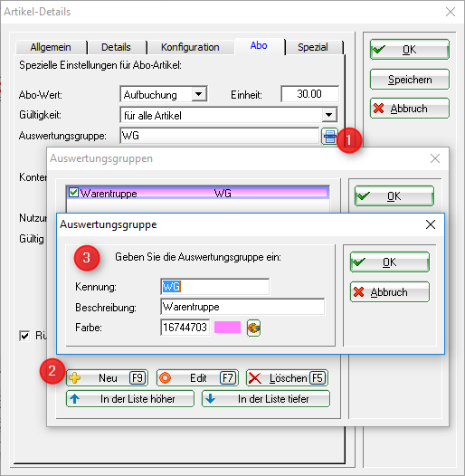Move entry down with In der Liste tiefer

coord(266,398)
